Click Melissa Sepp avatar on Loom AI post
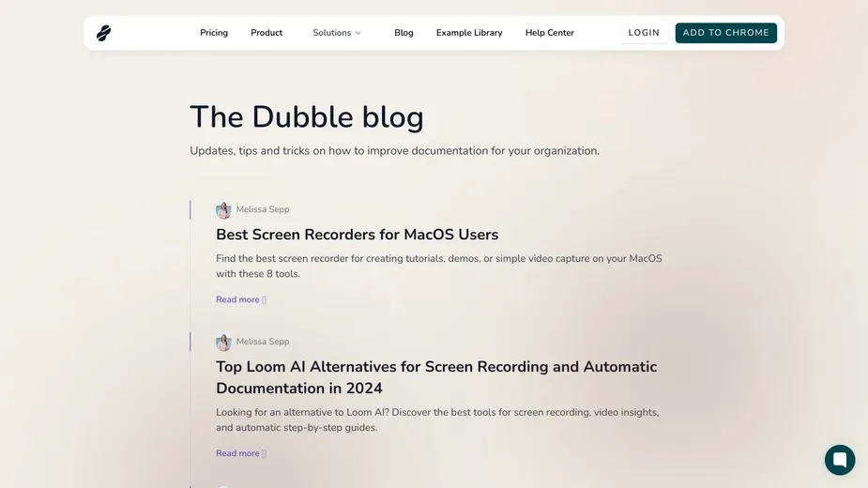 point(223,343)
